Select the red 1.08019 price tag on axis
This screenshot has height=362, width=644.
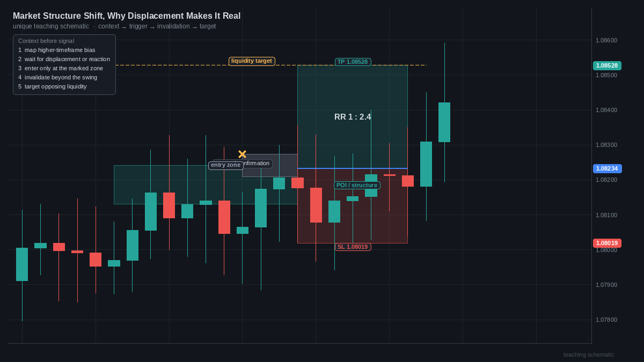(607, 243)
